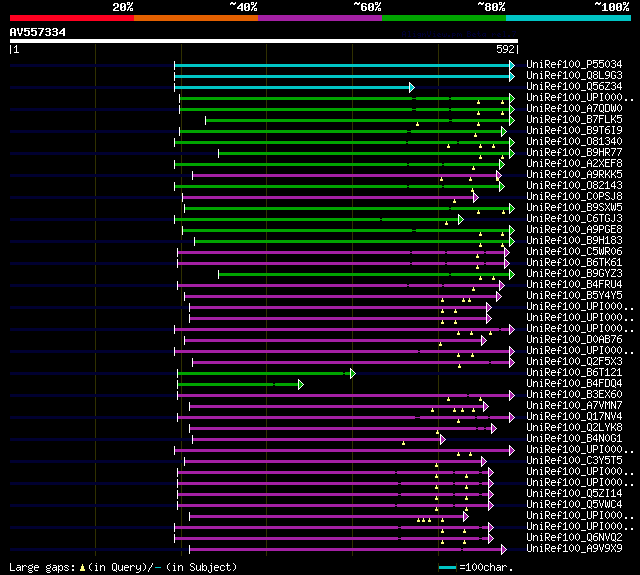Click the white AV557334 query sequence bar

[264, 41]
